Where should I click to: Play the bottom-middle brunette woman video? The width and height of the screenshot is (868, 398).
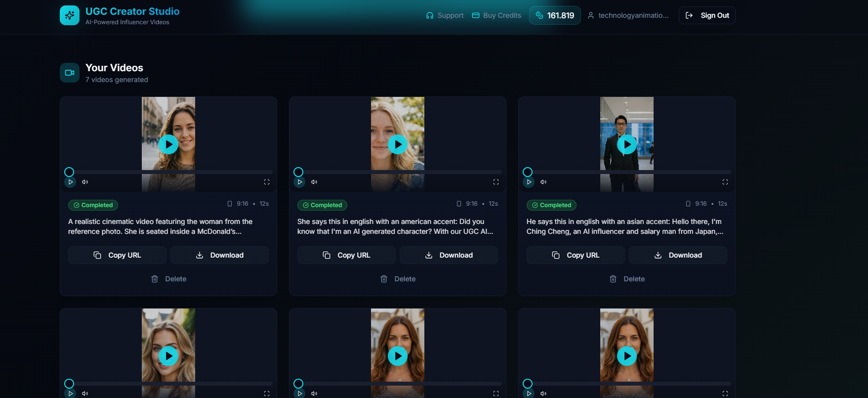point(398,356)
